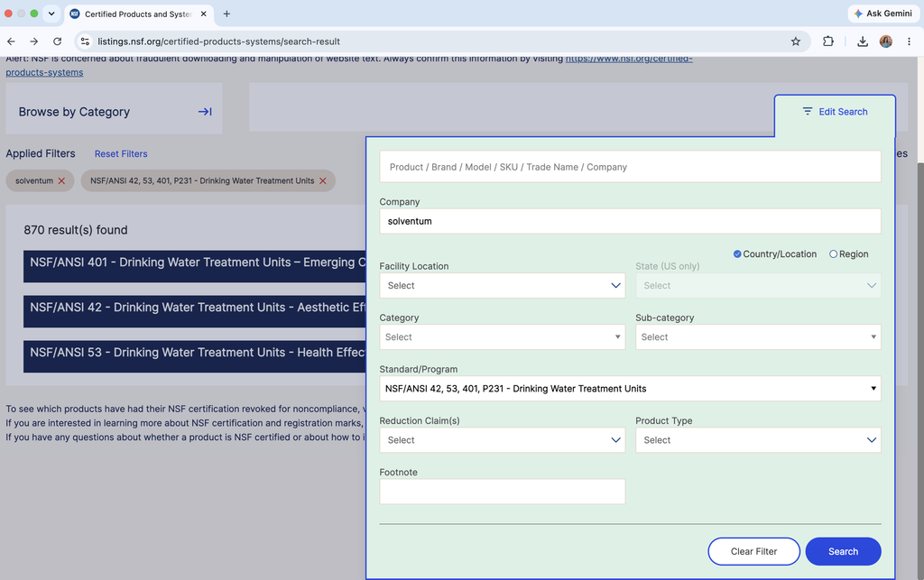Click Reset Filters link

click(121, 153)
